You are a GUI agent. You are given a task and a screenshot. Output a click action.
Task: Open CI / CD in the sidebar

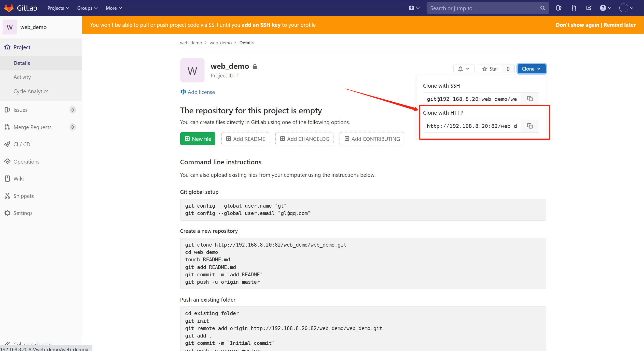click(x=41, y=144)
